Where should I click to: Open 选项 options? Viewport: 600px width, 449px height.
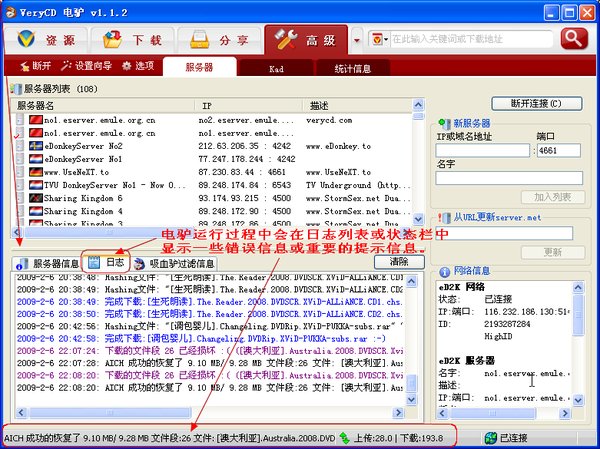click(138, 66)
